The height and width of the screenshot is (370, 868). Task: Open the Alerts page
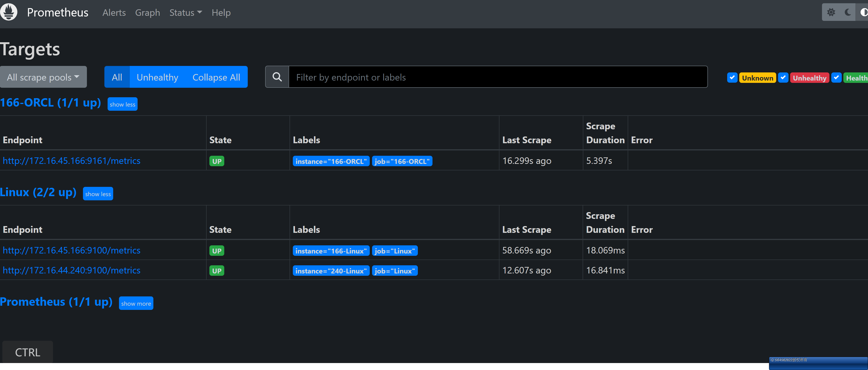114,12
